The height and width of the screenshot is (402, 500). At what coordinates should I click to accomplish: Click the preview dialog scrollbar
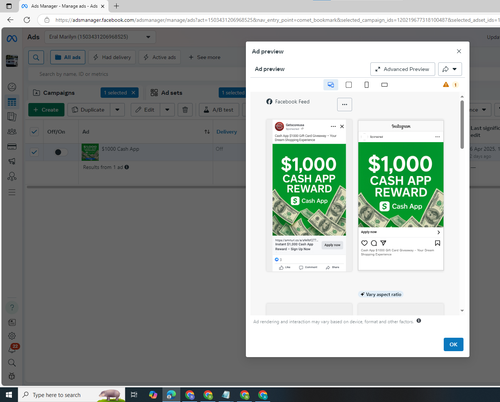[x=462, y=125]
